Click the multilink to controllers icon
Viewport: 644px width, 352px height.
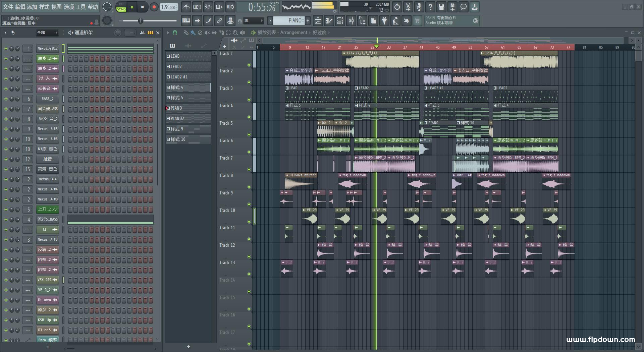tap(230, 21)
